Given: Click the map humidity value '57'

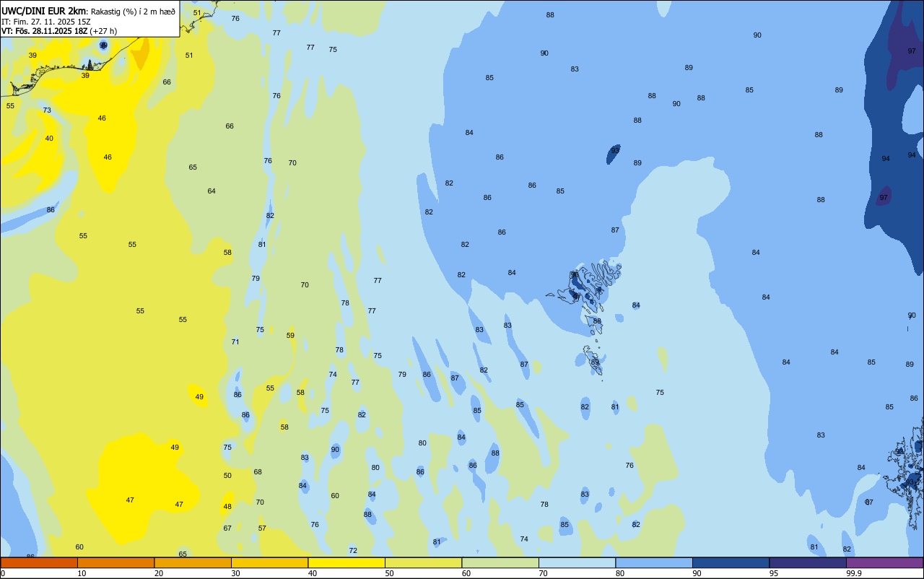Looking at the screenshot, I should click(262, 528).
